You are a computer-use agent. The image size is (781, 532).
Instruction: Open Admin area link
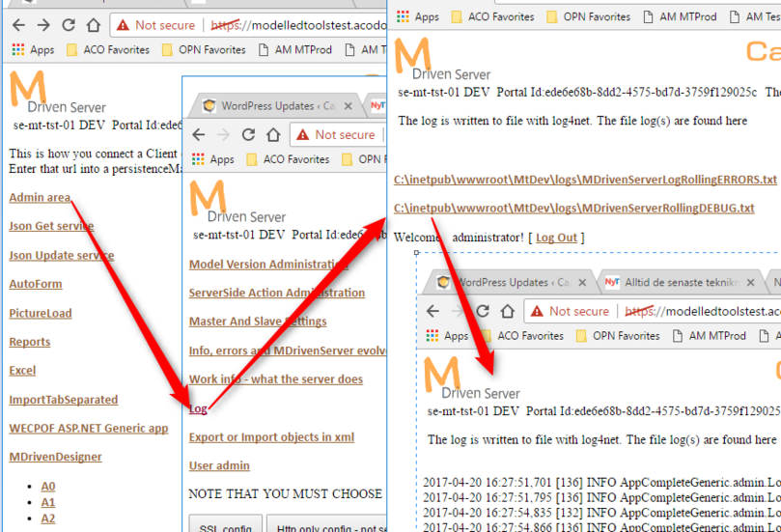40,197
